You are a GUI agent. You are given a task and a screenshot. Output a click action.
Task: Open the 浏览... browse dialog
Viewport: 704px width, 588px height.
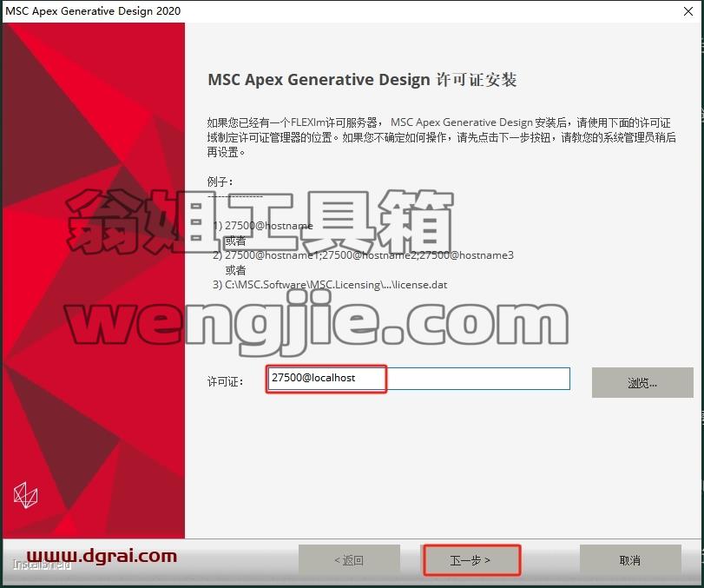pyautogui.click(x=642, y=383)
